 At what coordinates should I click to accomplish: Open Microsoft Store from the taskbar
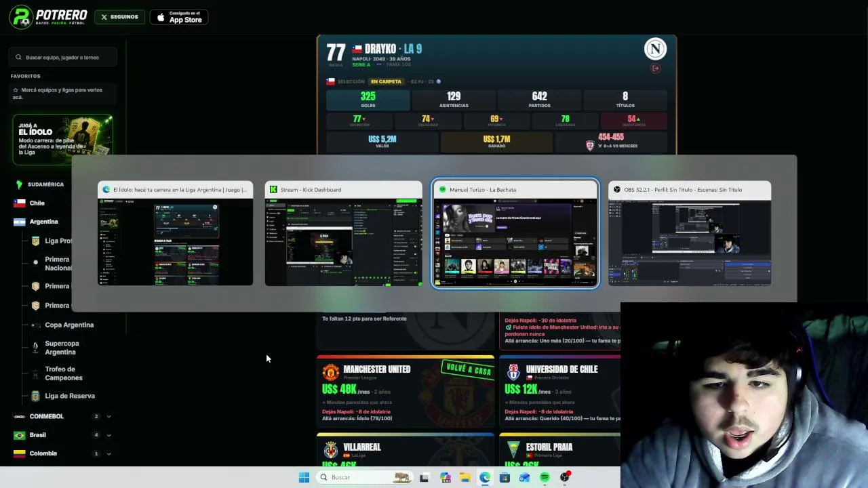click(x=505, y=477)
